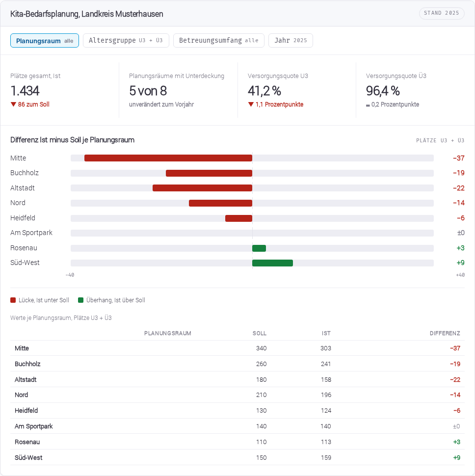Click the Ist value 159 for Süd-West
475x476 pixels.
(x=326, y=458)
